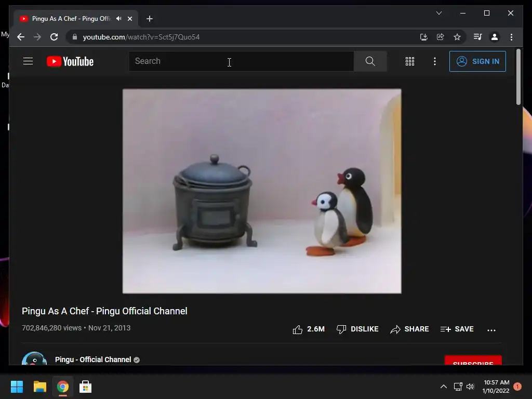The width and height of the screenshot is (532, 399).
Task: Open YouTube settings three-dot menu
Action: click(x=435, y=61)
